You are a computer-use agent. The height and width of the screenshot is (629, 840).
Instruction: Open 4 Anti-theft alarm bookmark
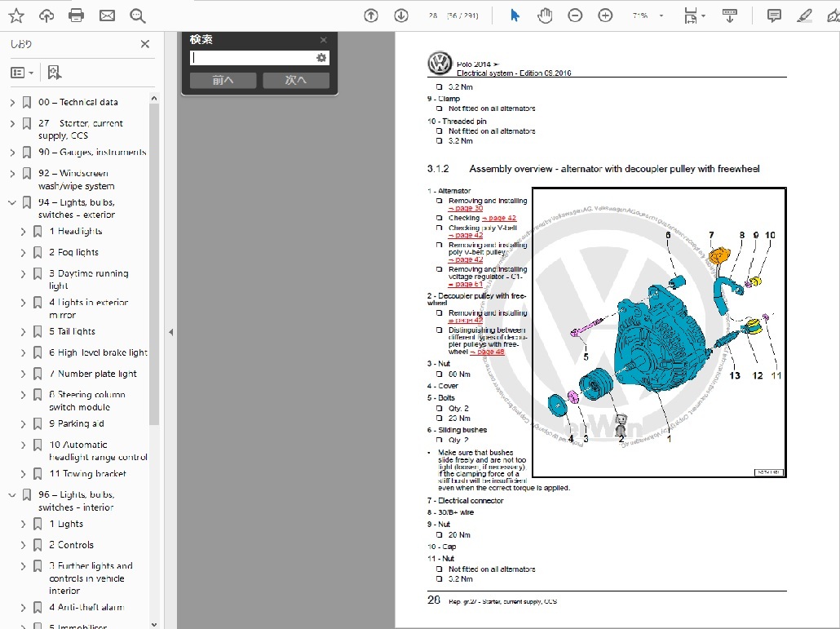click(x=86, y=608)
